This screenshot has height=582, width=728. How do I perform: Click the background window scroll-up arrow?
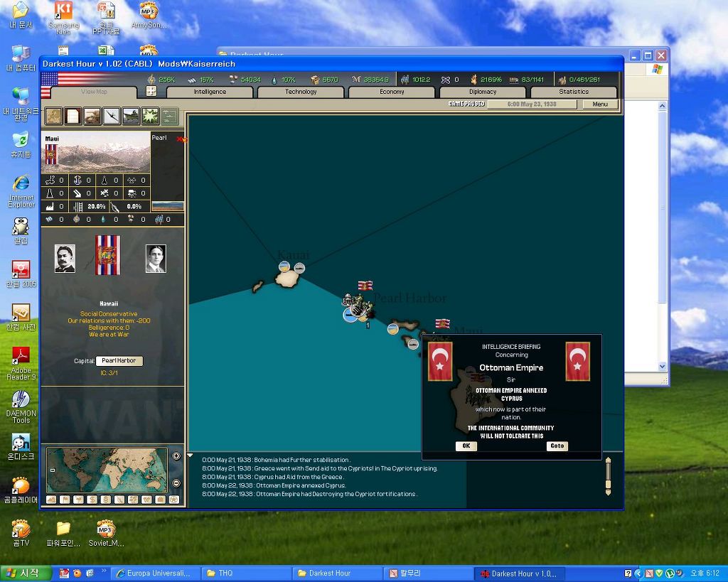coord(663,106)
